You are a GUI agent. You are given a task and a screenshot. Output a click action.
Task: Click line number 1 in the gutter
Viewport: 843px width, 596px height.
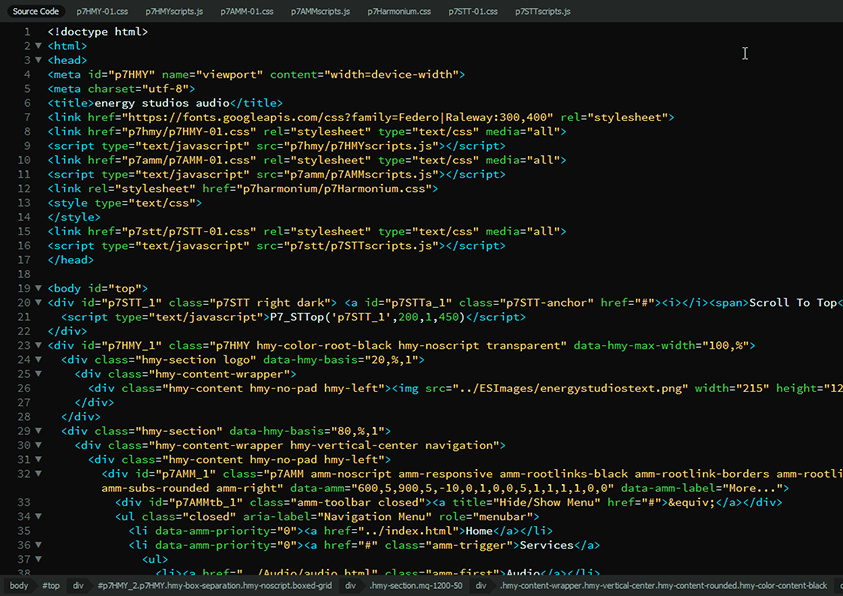[27, 32]
